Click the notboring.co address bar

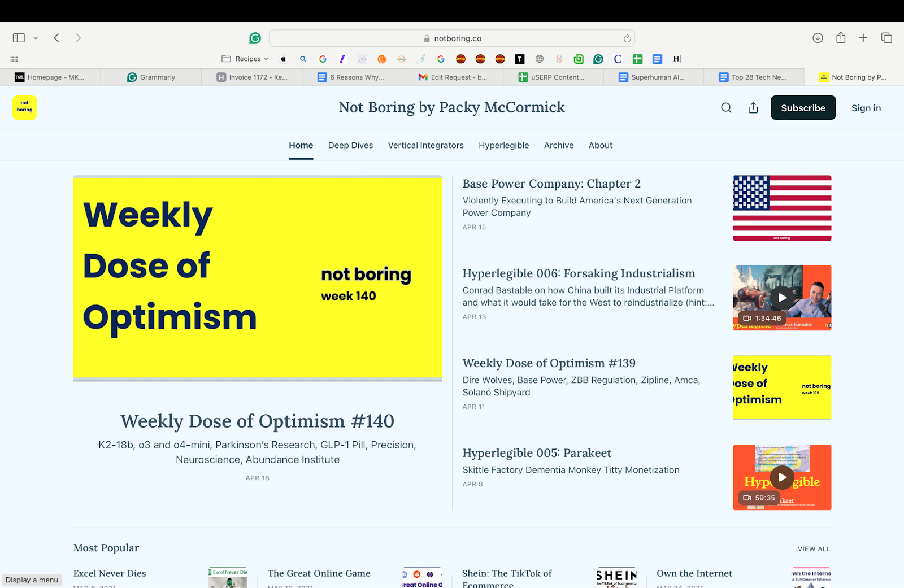point(452,38)
